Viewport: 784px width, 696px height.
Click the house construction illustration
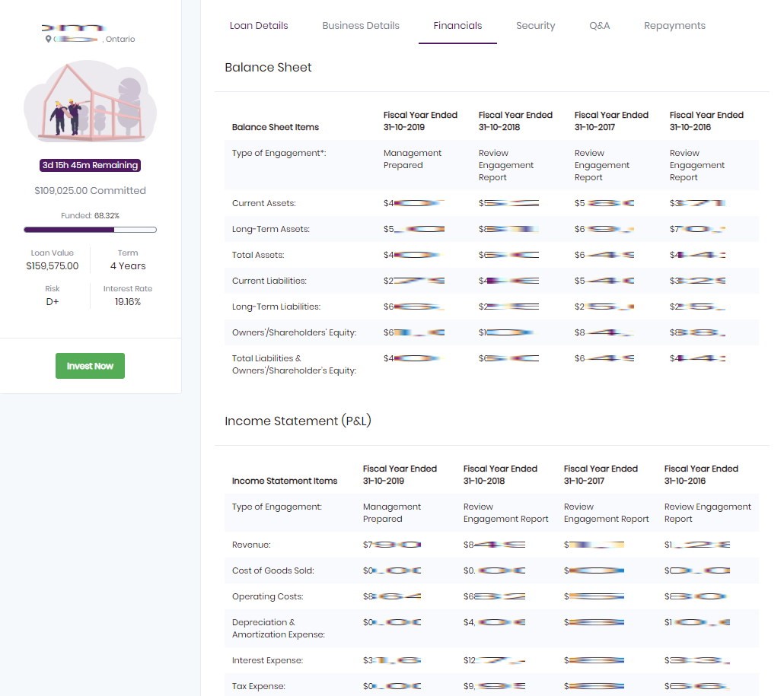(x=90, y=104)
